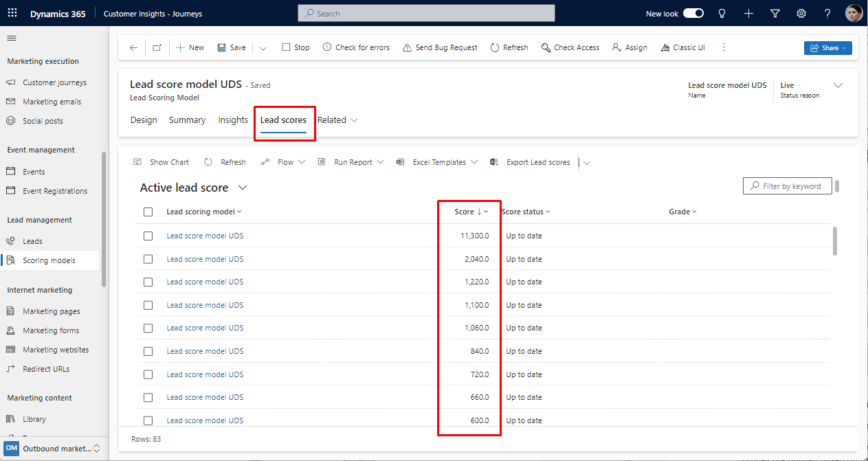Open Marketing forms in sidebar
Viewport: 868px width, 461px height.
(x=51, y=330)
